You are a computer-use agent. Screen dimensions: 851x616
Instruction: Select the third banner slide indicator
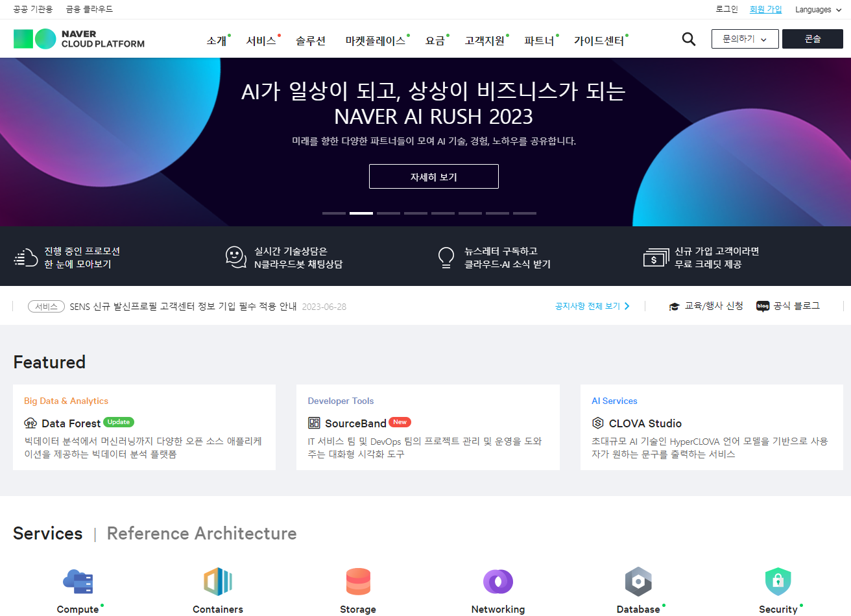coord(389,213)
